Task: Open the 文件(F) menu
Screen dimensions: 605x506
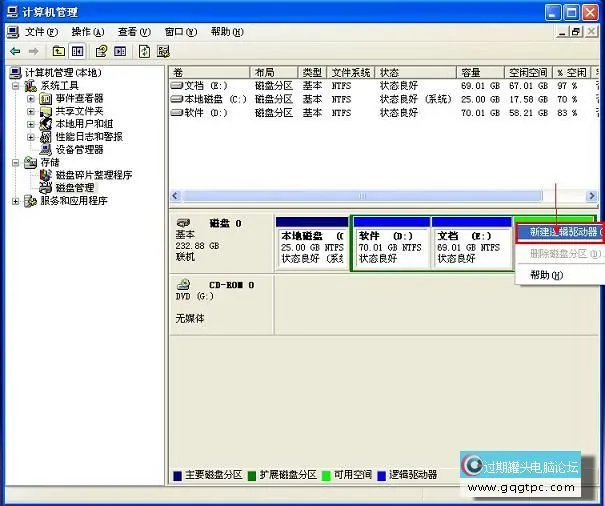Action: tap(41, 32)
